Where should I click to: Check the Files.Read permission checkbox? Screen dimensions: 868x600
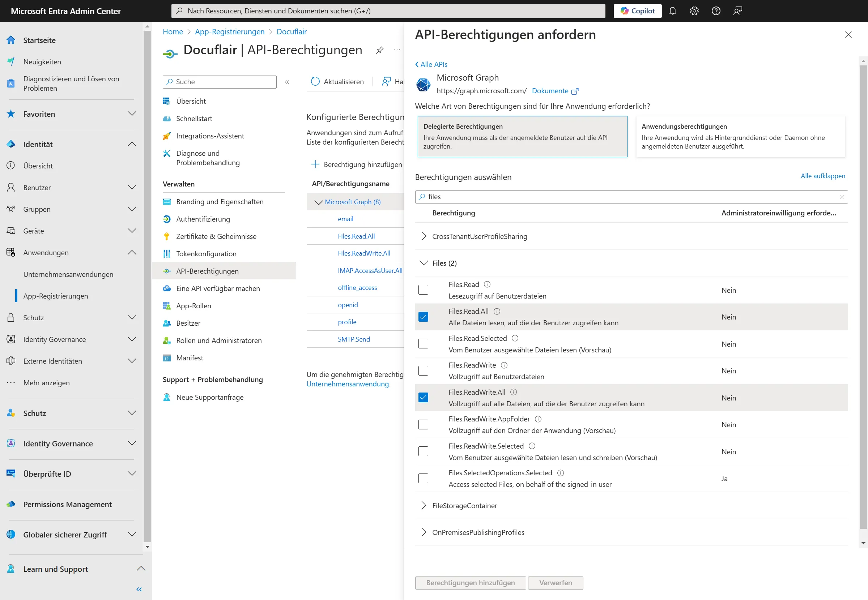click(x=423, y=290)
